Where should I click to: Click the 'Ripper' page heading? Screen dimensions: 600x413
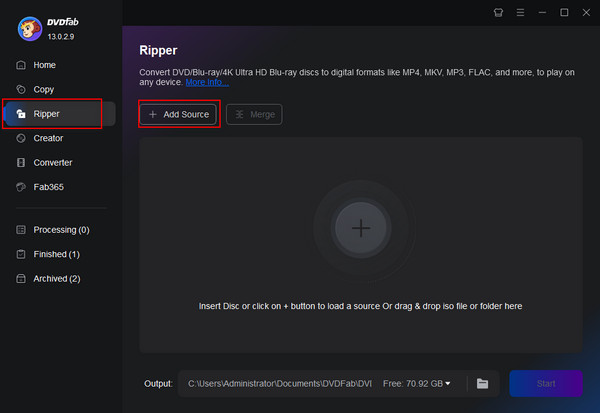pyautogui.click(x=158, y=50)
